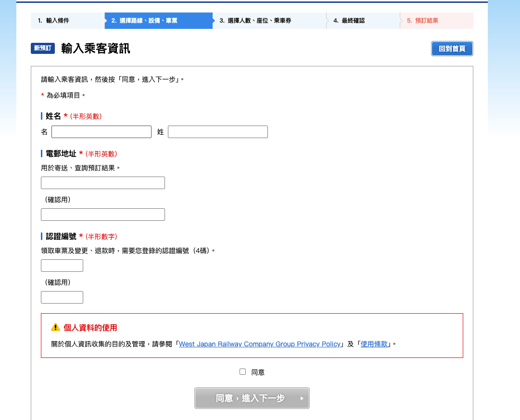Select step 5. 預訂結果
This screenshot has height=420, width=520.
(437, 21)
